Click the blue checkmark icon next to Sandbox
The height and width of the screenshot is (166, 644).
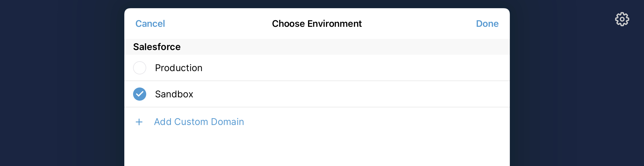pyautogui.click(x=140, y=94)
